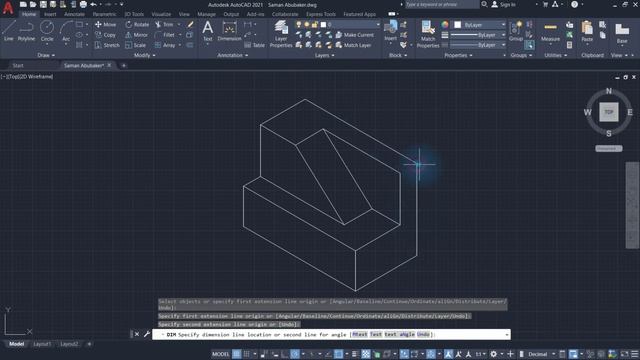Expand the Annotation panel
Image resolution: width=640 pixels, height=360 pixels.
point(232,55)
